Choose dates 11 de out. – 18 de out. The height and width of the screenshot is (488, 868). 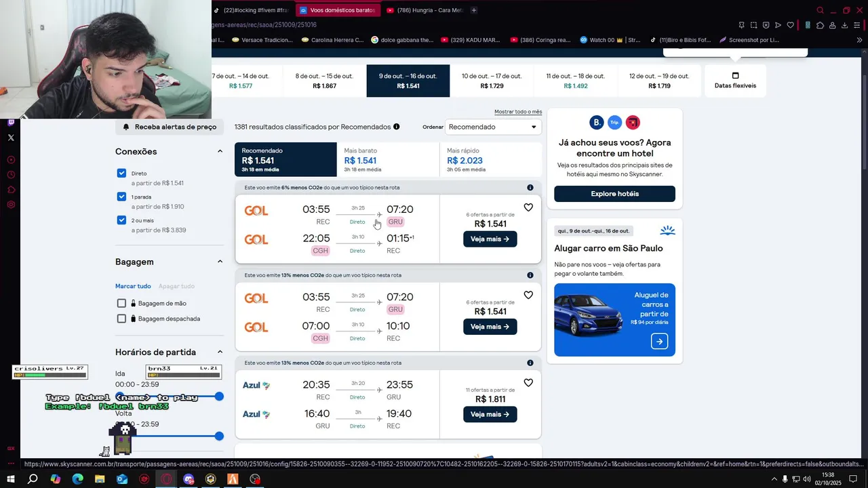575,81
